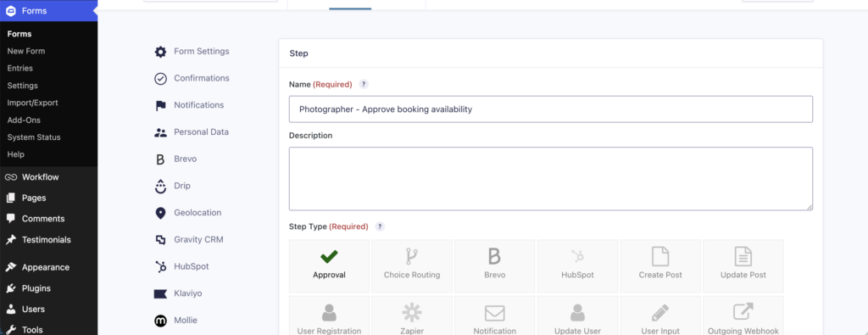The height and width of the screenshot is (335, 868).
Task: Open the Gravity CRM settings link
Action: click(198, 239)
